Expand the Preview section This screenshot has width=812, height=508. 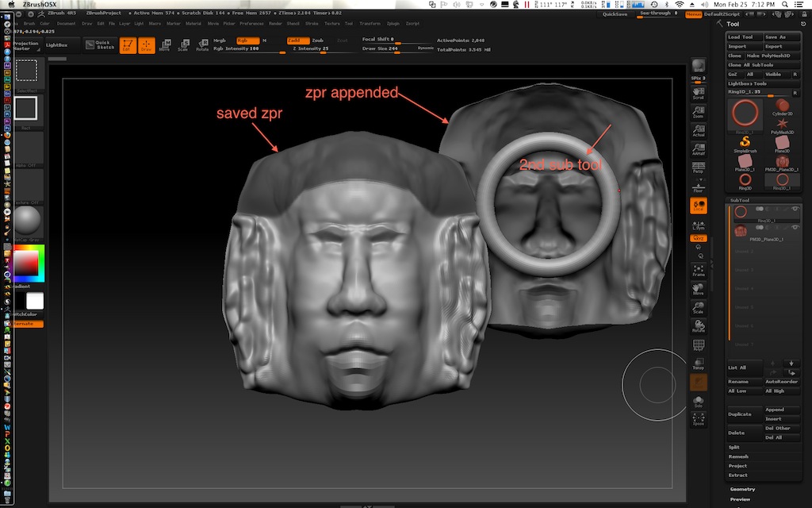(741, 499)
